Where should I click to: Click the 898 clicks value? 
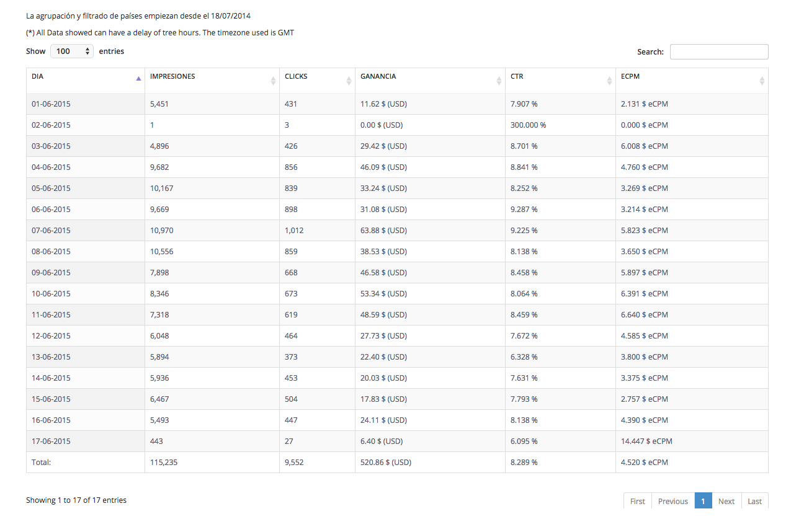[x=291, y=210]
